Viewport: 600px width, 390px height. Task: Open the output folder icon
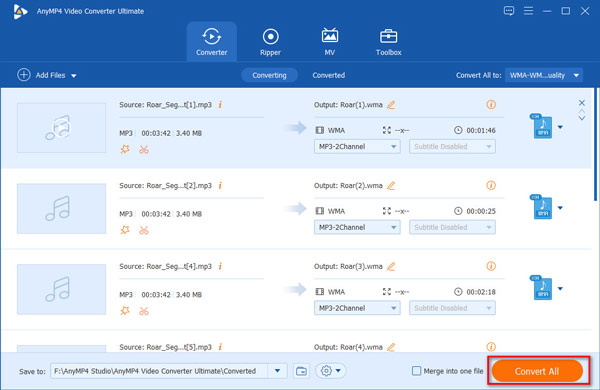[x=302, y=371]
